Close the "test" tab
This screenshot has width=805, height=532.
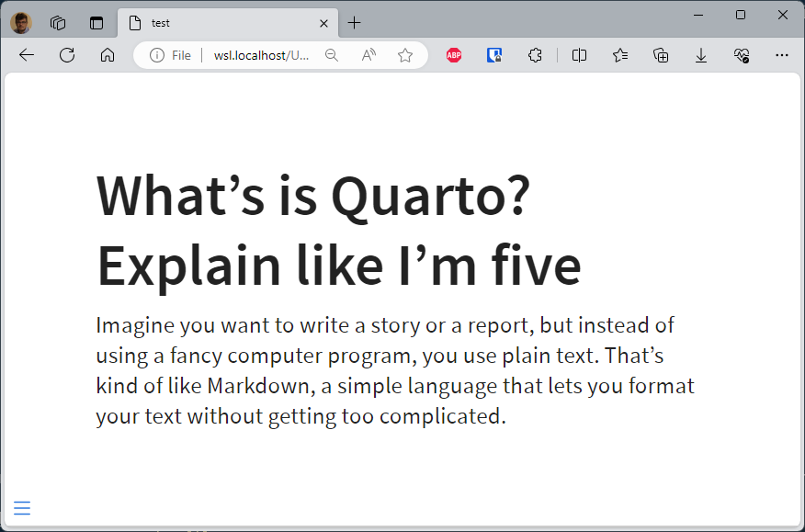point(324,23)
